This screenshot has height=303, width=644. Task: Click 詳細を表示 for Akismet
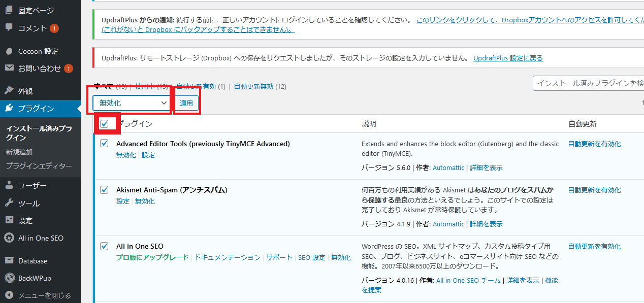[486, 224]
